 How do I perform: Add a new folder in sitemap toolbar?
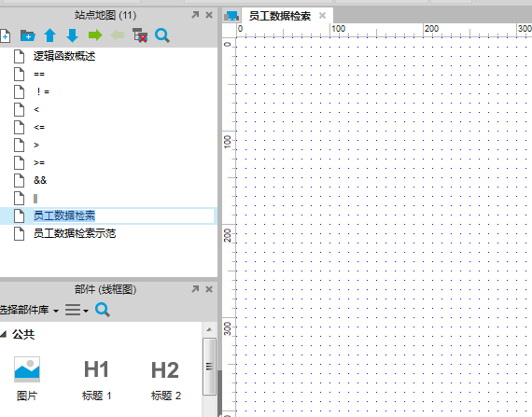pyautogui.click(x=27, y=35)
